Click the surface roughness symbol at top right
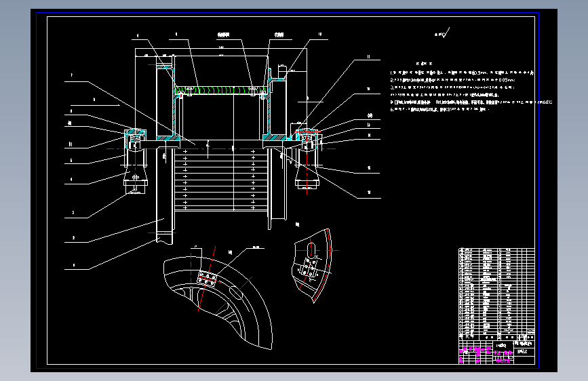588x381 pixels. click(x=442, y=33)
